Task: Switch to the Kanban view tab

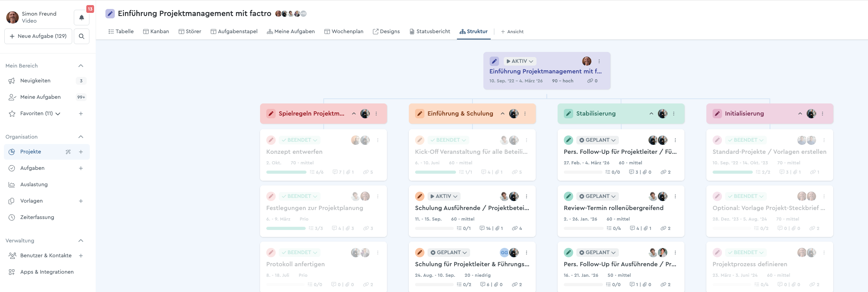Action: coord(156,32)
